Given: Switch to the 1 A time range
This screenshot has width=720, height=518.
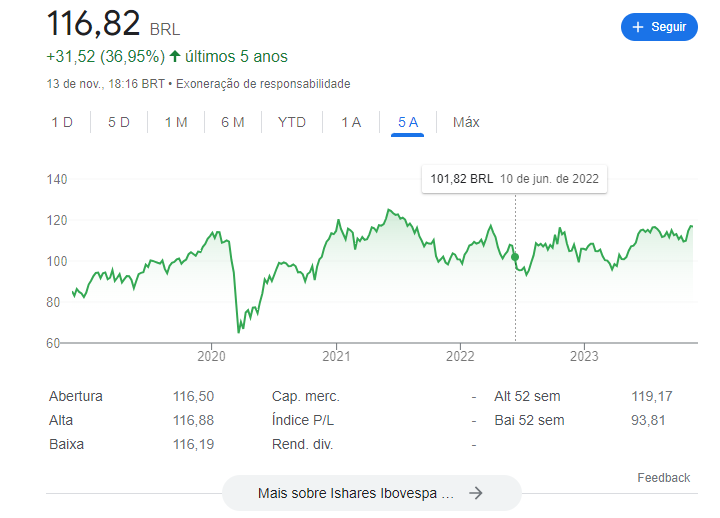Looking at the screenshot, I should click(x=351, y=122).
